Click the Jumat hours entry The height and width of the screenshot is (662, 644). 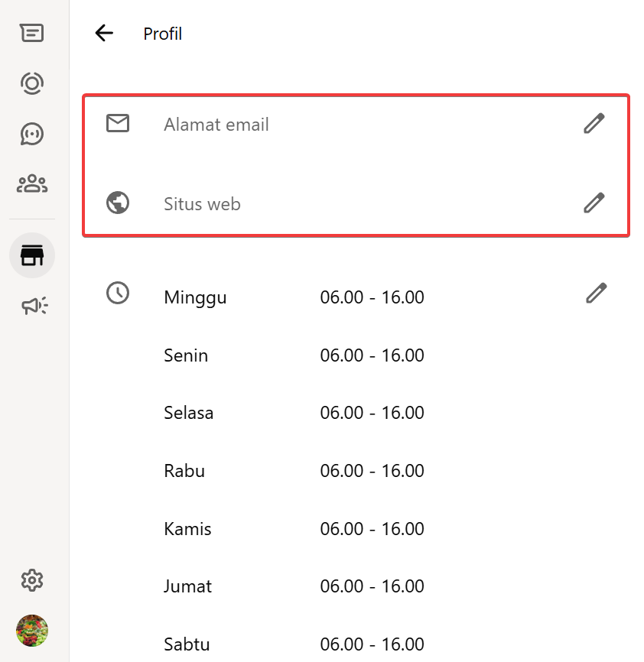(x=294, y=586)
